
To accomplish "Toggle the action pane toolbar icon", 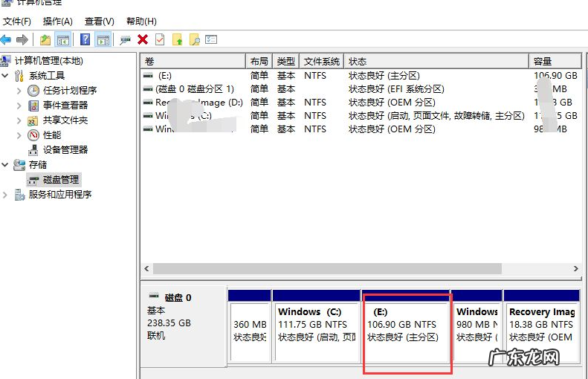I will [x=103, y=39].
